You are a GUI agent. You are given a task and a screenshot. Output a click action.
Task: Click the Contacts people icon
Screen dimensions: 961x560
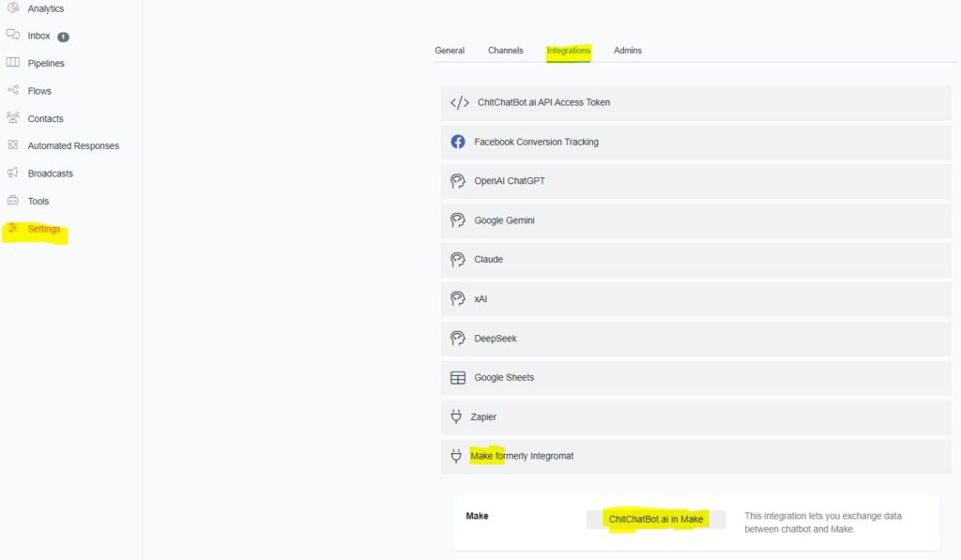13,117
